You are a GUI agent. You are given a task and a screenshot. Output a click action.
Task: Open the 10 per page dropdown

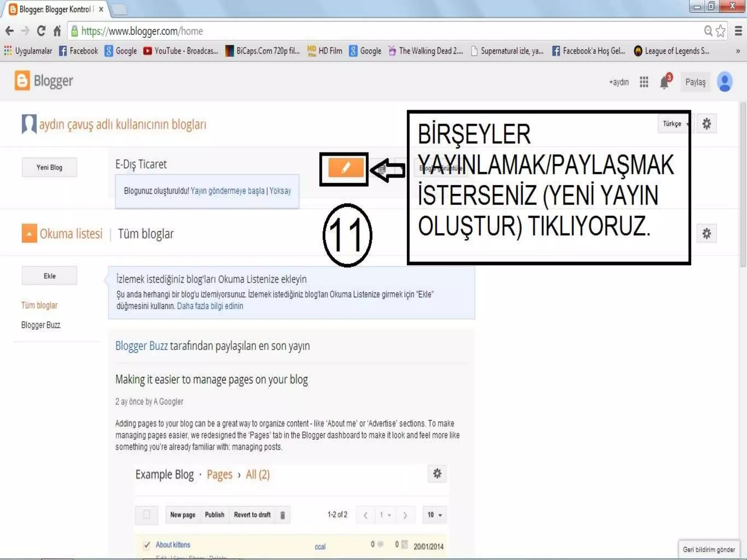[434, 515]
